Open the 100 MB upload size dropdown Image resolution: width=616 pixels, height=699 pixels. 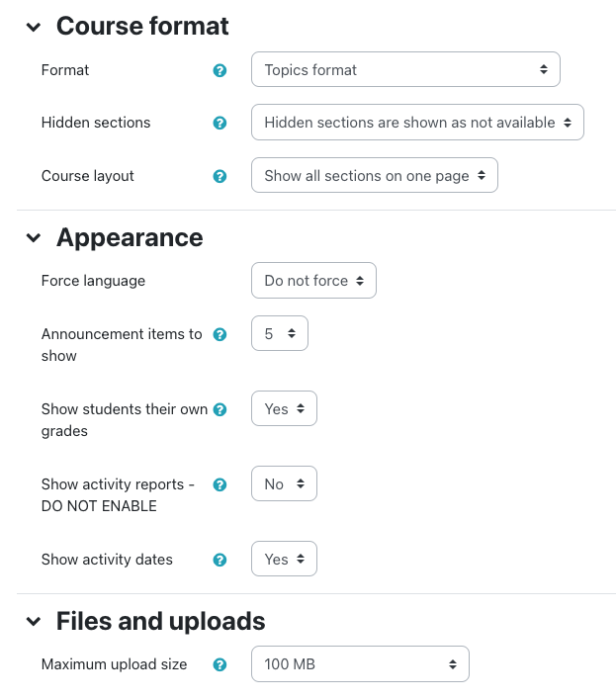[x=360, y=665]
